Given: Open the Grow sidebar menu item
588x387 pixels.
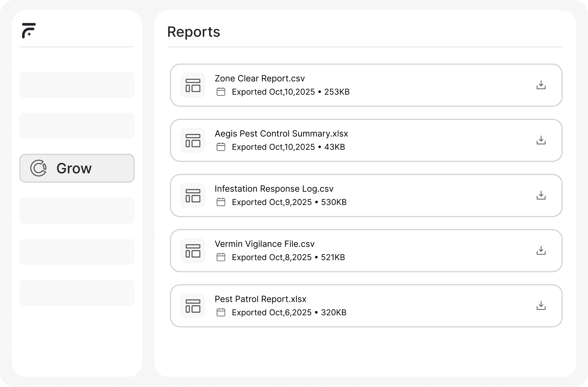Looking at the screenshot, I should 77,168.
